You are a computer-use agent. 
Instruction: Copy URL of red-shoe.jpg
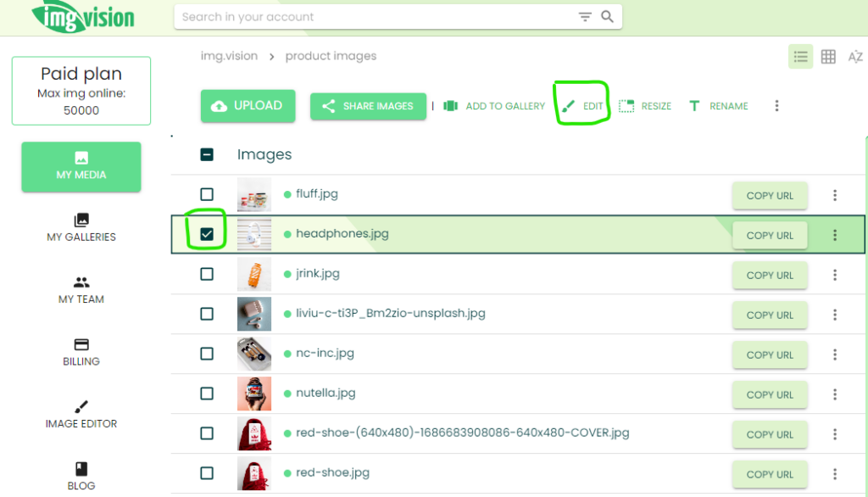point(770,475)
